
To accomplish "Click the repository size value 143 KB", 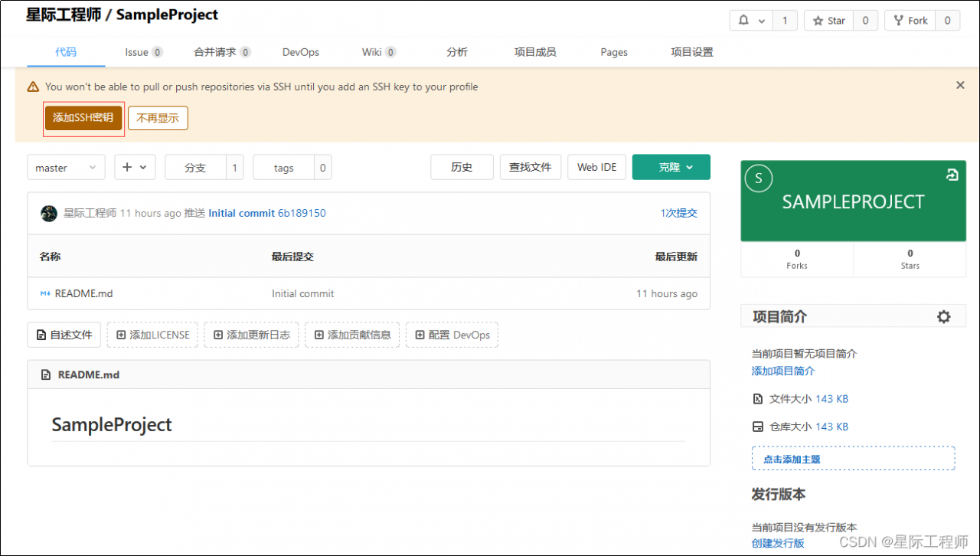I will tap(831, 427).
